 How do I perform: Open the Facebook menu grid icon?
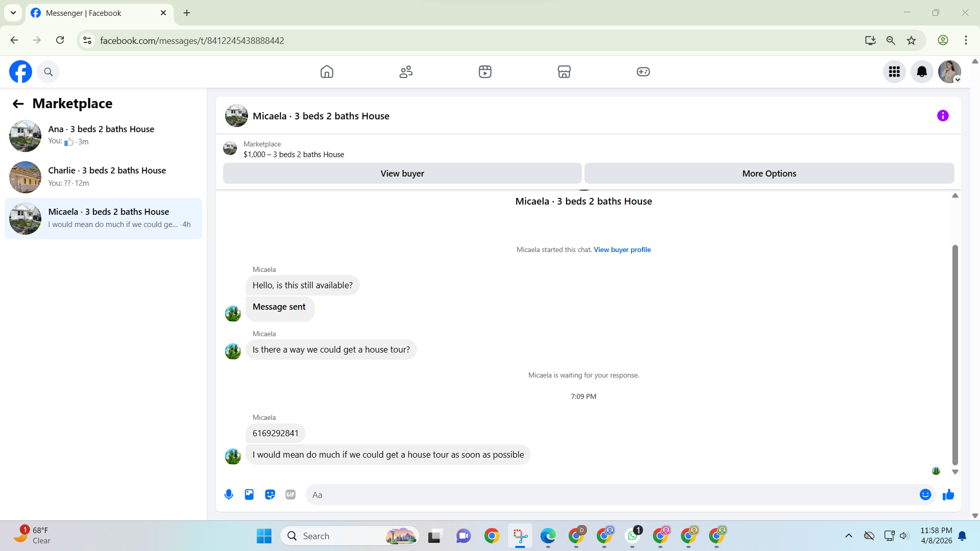(894, 72)
